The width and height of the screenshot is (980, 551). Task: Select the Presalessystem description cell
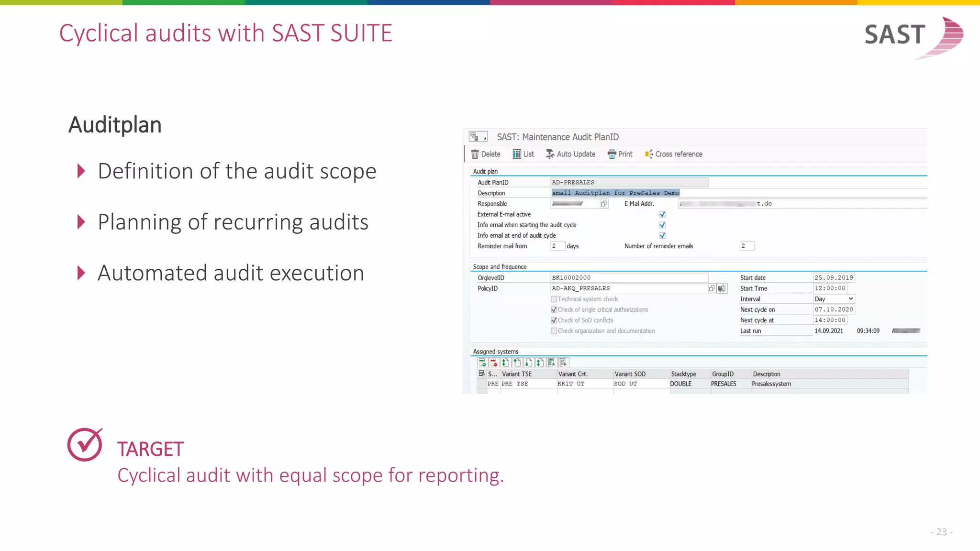click(x=830, y=384)
